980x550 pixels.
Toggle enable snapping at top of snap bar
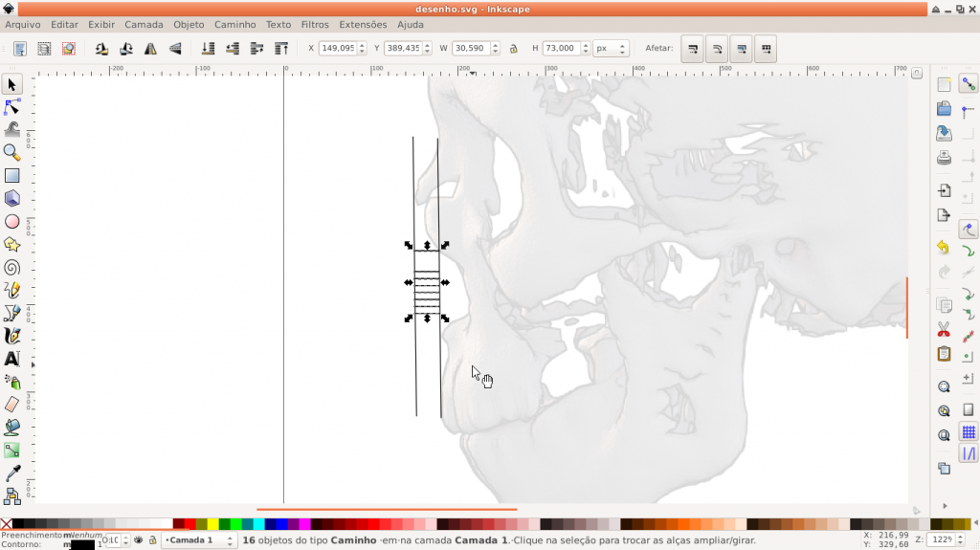point(969,84)
